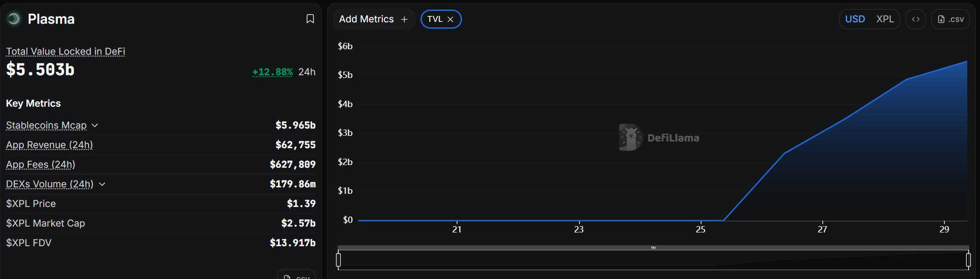Click the App Fees (24h) label
Screen dimensions: 980x279
[x=41, y=165]
